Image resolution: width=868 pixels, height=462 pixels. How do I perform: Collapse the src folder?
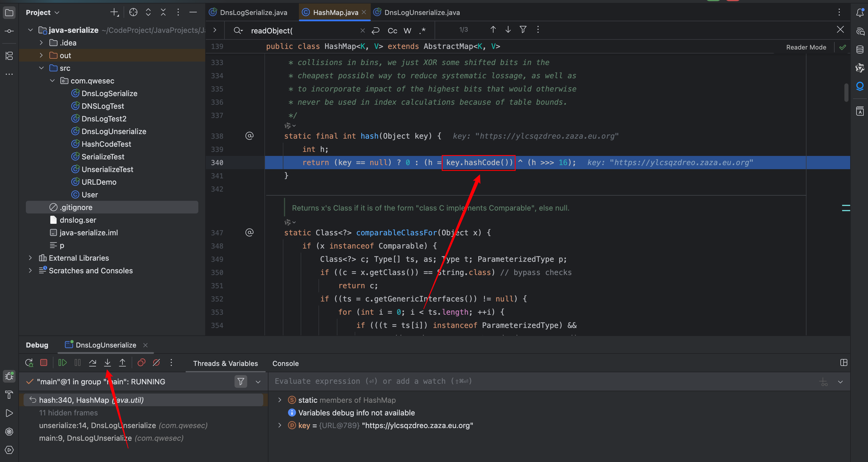41,68
